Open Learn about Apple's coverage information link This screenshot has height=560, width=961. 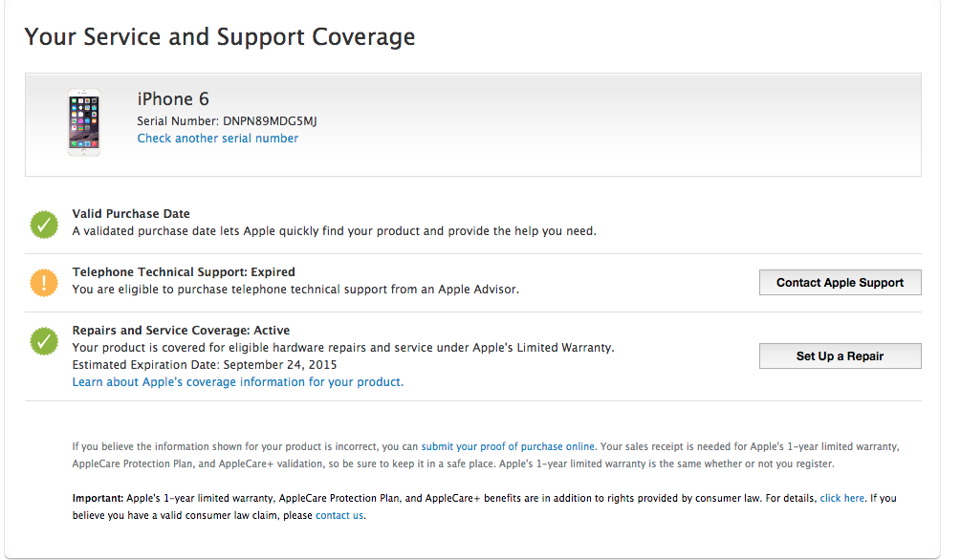point(238,382)
